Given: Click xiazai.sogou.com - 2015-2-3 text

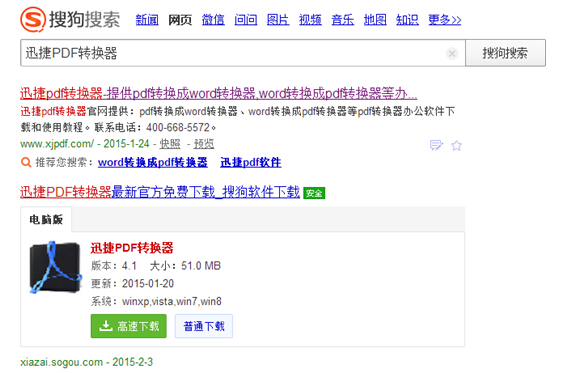Looking at the screenshot, I should coord(86,362).
